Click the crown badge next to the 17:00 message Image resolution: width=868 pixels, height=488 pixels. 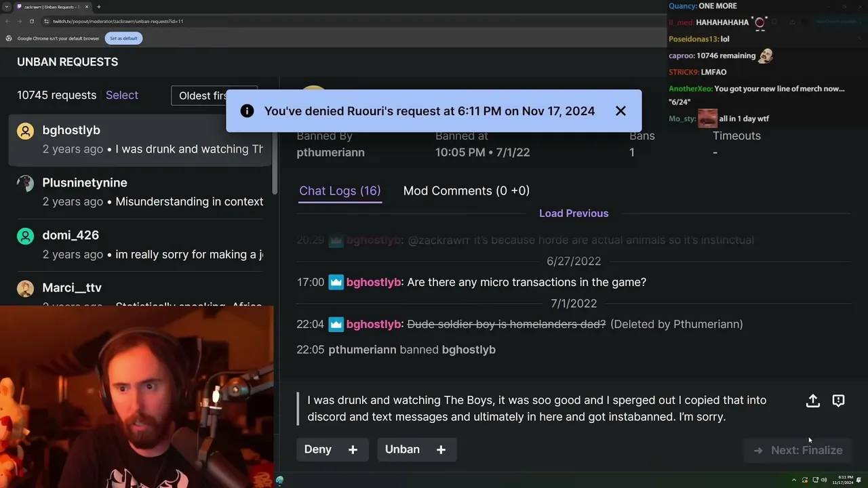tap(336, 282)
